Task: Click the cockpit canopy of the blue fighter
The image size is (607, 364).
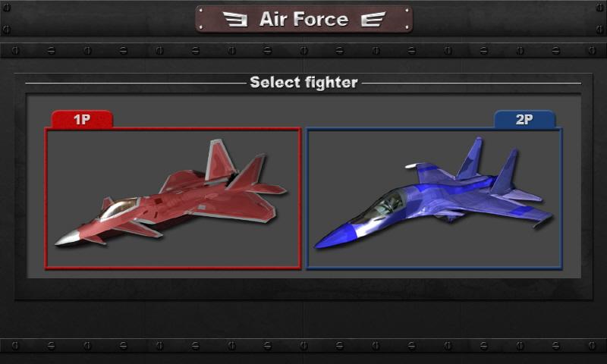Action: 383,204
